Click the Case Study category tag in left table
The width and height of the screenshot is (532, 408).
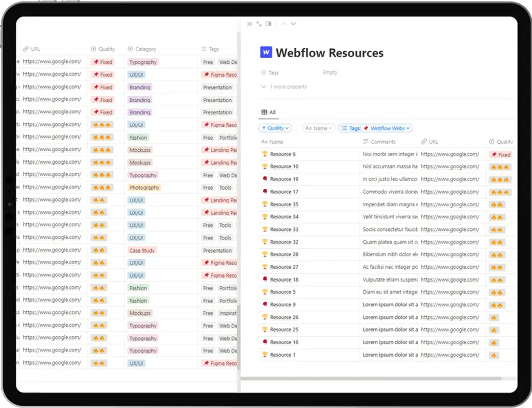tap(142, 250)
